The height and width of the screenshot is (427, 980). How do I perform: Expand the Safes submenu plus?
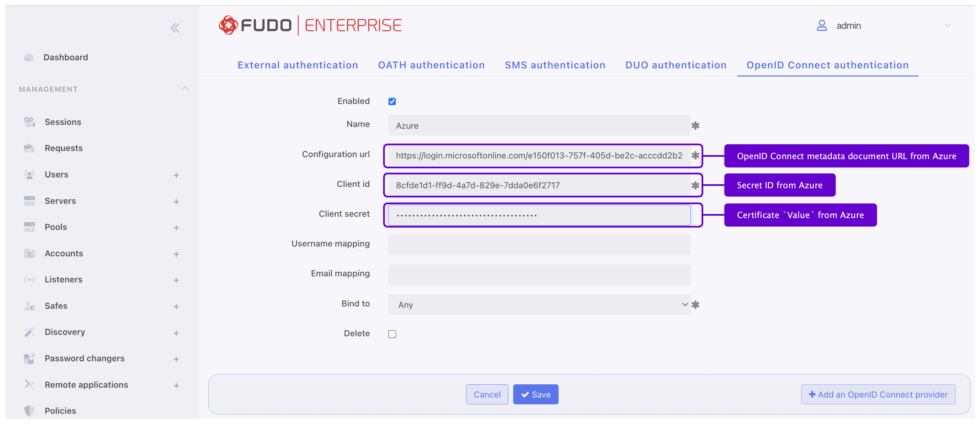(176, 306)
